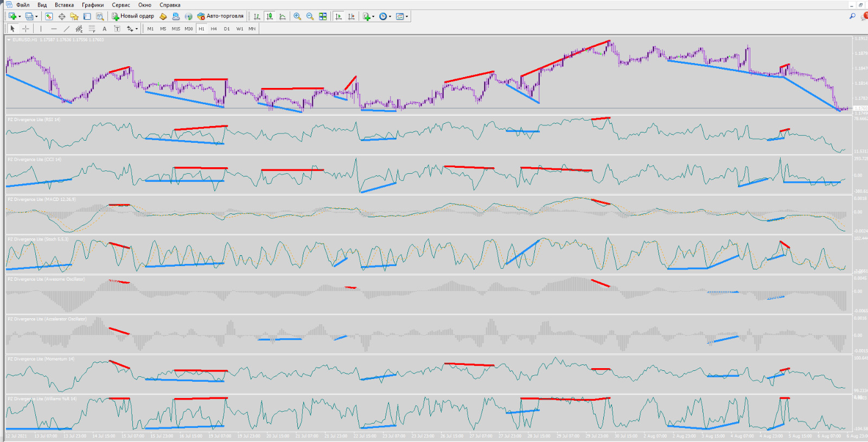Click the Indicators list icon

click(x=367, y=16)
